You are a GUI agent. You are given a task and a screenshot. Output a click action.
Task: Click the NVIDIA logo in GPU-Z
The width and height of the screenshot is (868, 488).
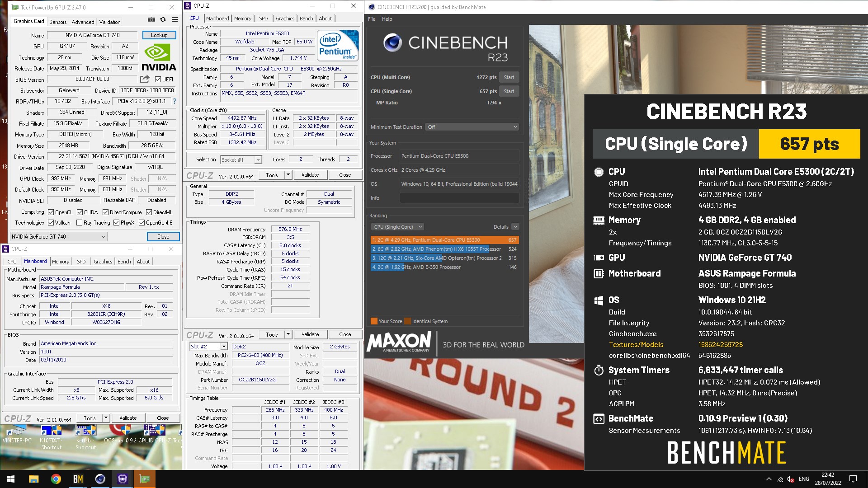(x=159, y=57)
